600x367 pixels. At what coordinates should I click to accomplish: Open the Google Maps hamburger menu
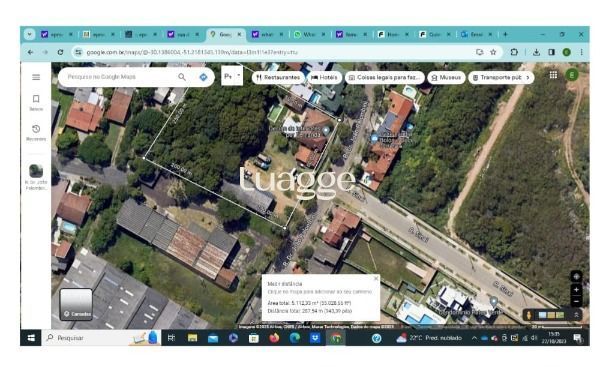click(x=36, y=77)
